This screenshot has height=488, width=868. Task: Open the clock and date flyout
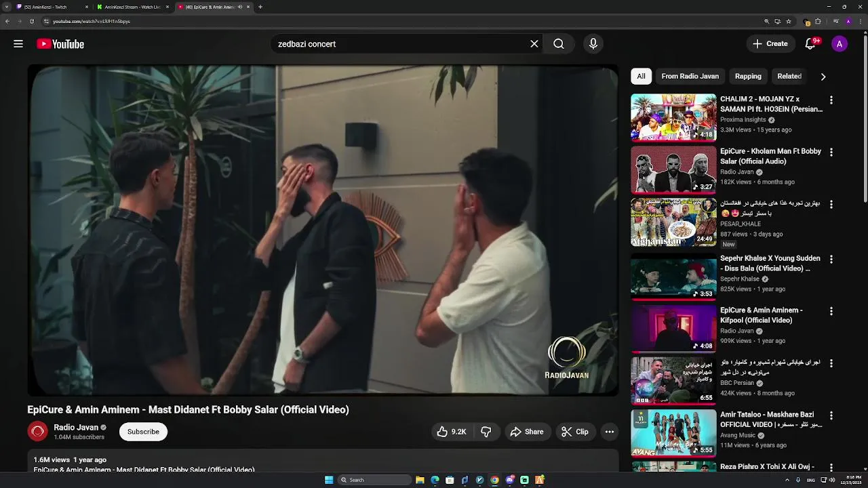[x=850, y=480]
